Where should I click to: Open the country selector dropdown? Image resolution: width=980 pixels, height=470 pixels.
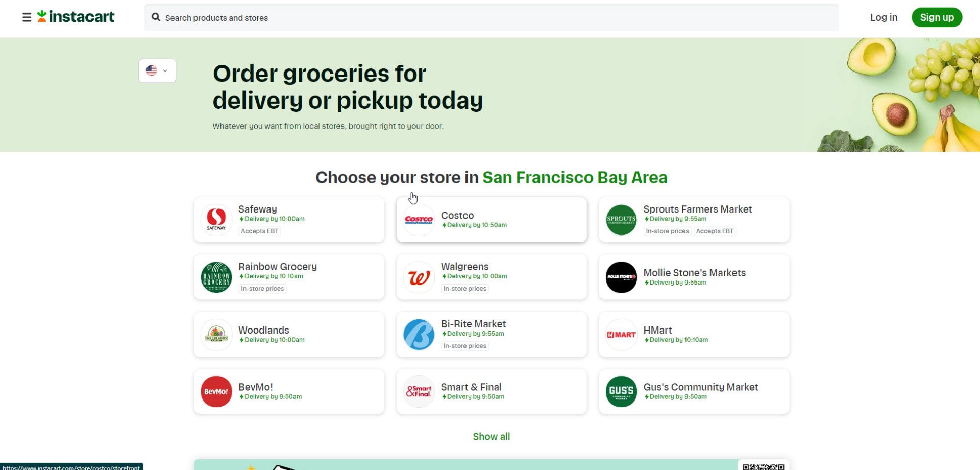[x=164, y=70]
